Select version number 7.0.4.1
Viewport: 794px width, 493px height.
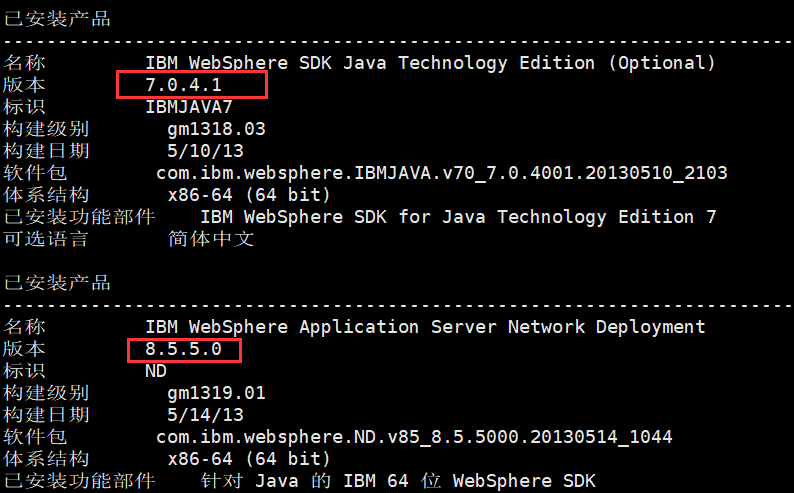pos(183,85)
